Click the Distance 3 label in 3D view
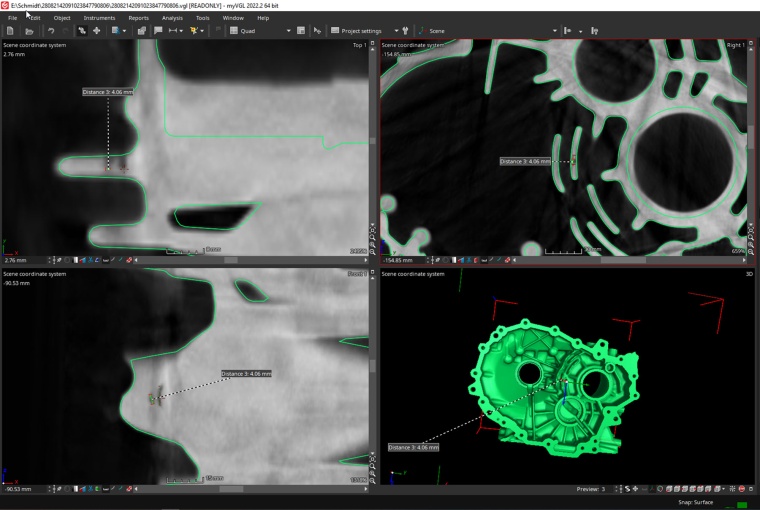Screen dimensions: 760x510 413,447
